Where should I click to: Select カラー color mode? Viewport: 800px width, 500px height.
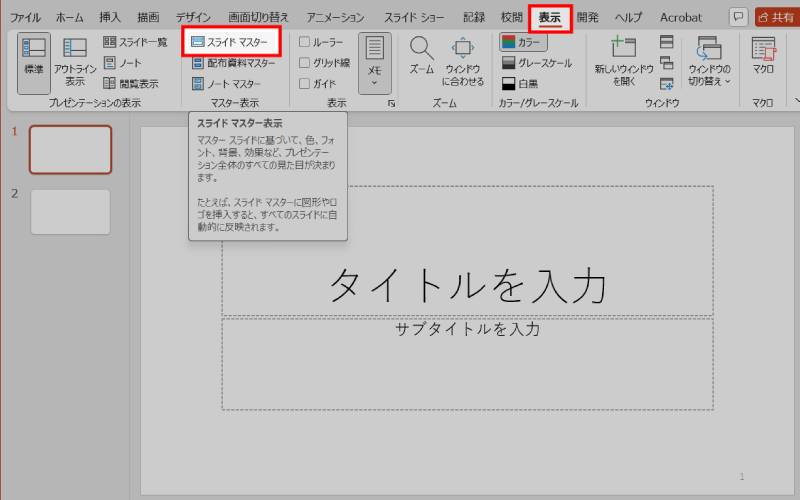click(x=523, y=42)
